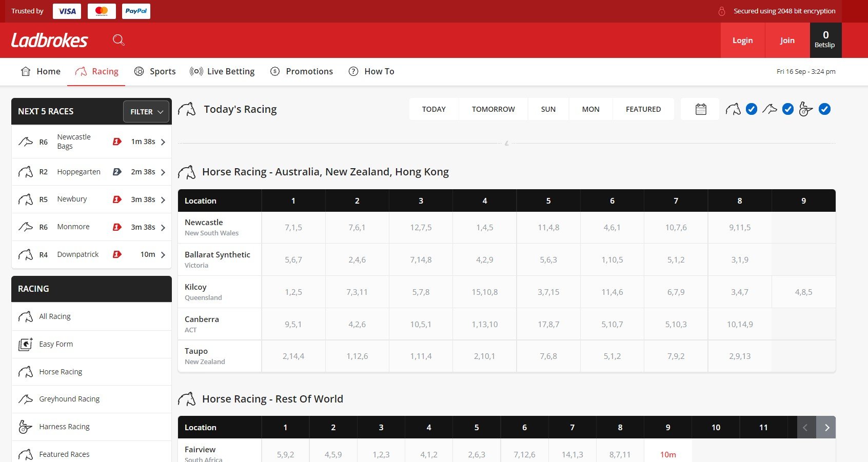Click the Betslip counter box
Viewport: 868px width, 462px height.
(x=825, y=40)
